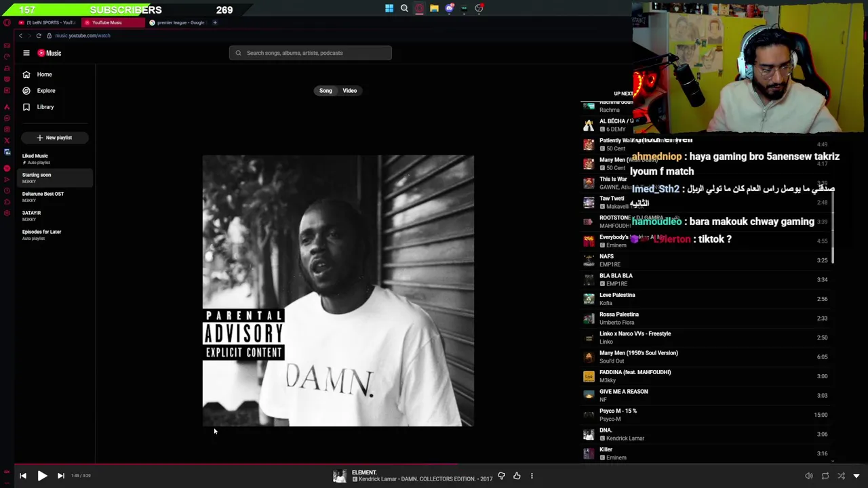Open Discord from taskbar
The image size is (868, 488).
(x=449, y=9)
